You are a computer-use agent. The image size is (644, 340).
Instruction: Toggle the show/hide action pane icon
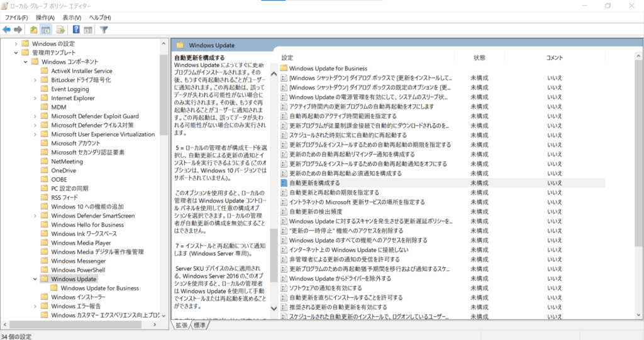click(x=88, y=30)
